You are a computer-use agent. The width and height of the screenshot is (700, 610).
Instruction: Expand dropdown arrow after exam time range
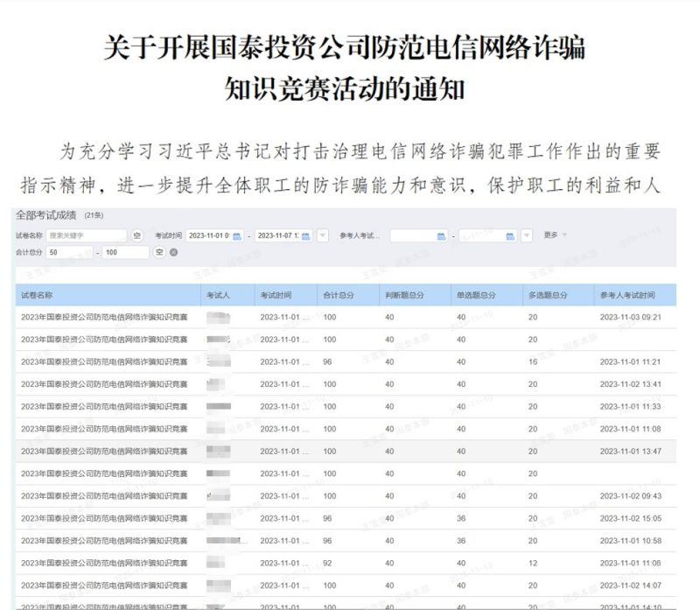coord(322,235)
